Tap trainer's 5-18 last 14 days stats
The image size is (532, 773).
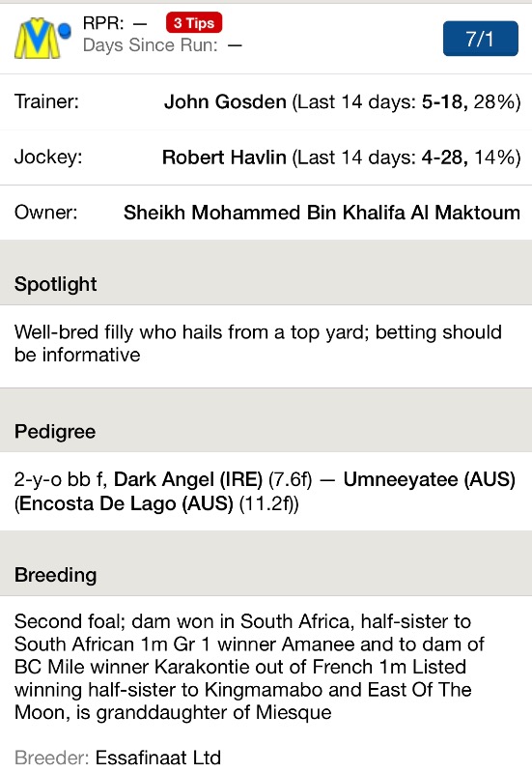(445, 101)
